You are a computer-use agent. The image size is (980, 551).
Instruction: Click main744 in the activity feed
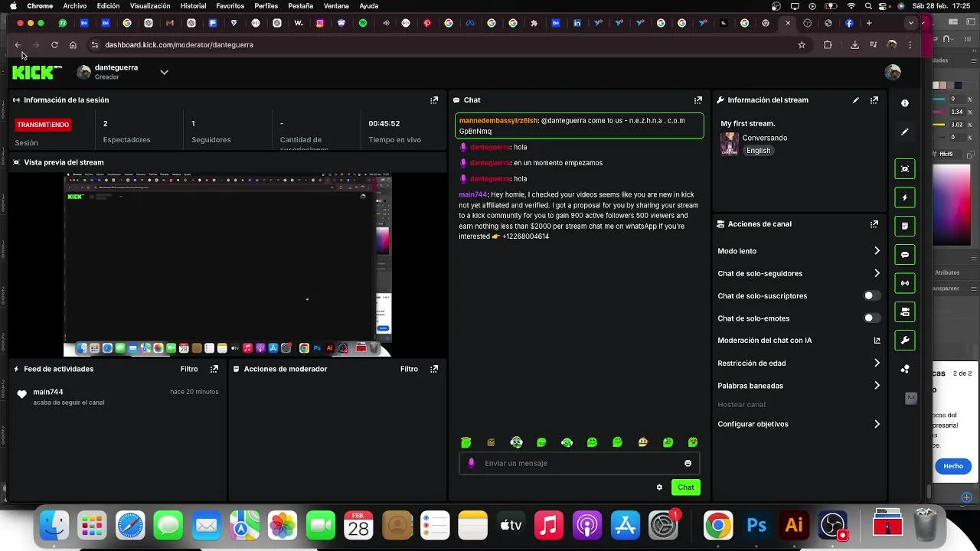pyautogui.click(x=48, y=392)
